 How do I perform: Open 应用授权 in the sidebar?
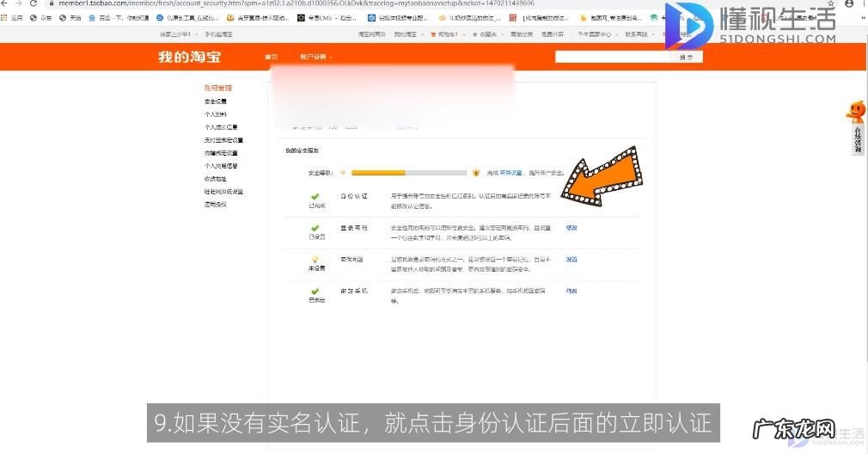(x=216, y=205)
